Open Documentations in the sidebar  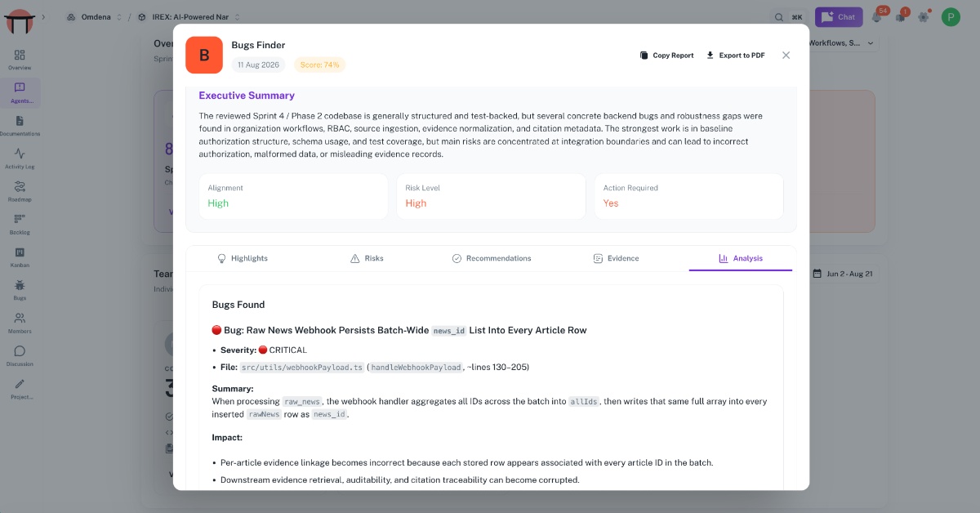click(x=20, y=125)
